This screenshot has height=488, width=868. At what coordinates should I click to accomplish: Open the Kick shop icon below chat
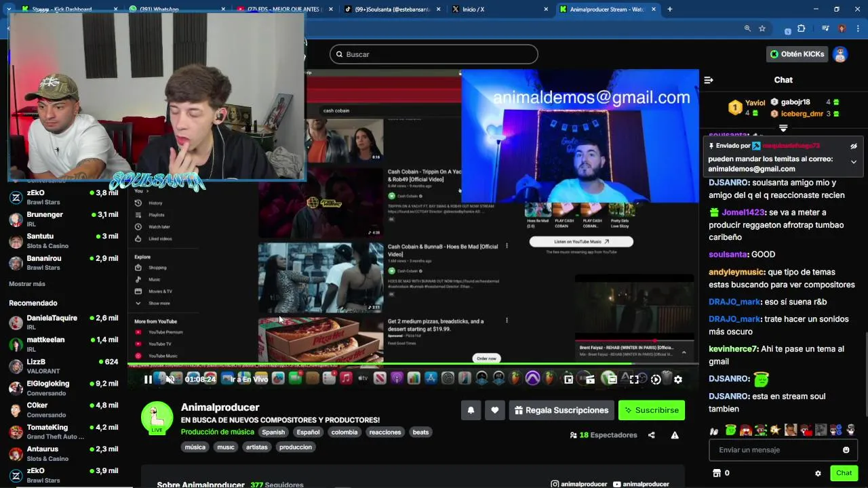(x=716, y=473)
